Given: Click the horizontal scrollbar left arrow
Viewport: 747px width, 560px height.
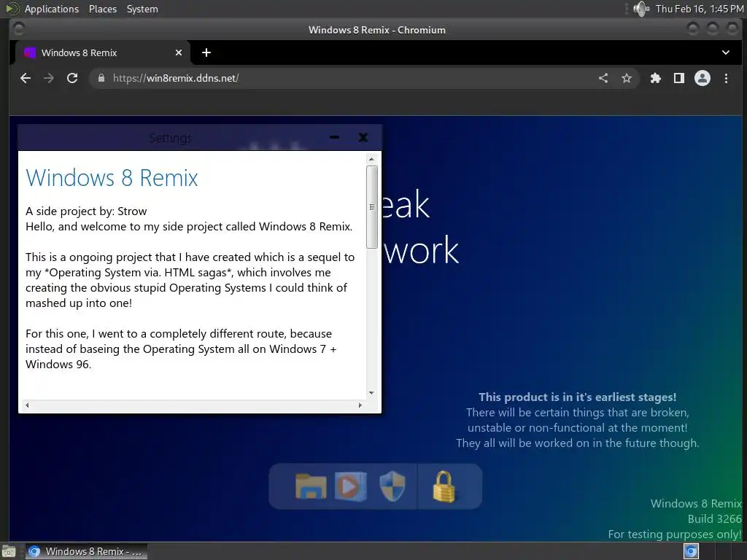Looking at the screenshot, I should pyautogui.click(x=27, y=405).
